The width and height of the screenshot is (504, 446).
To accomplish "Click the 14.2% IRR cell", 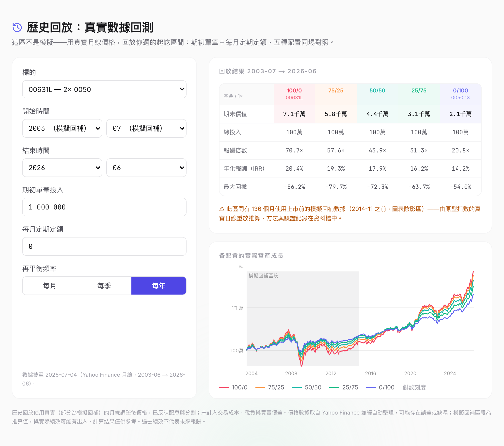I will point(460,169).
